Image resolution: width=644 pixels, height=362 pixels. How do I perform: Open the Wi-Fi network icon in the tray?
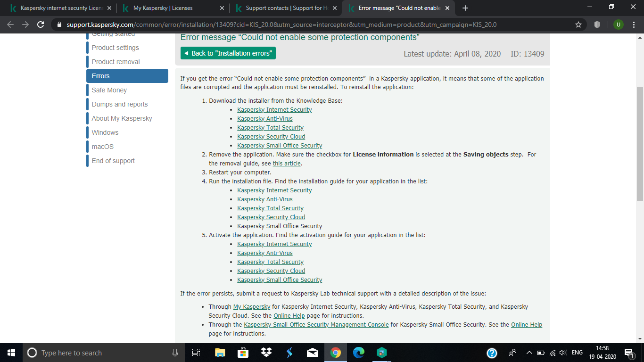tap(552, 353)
